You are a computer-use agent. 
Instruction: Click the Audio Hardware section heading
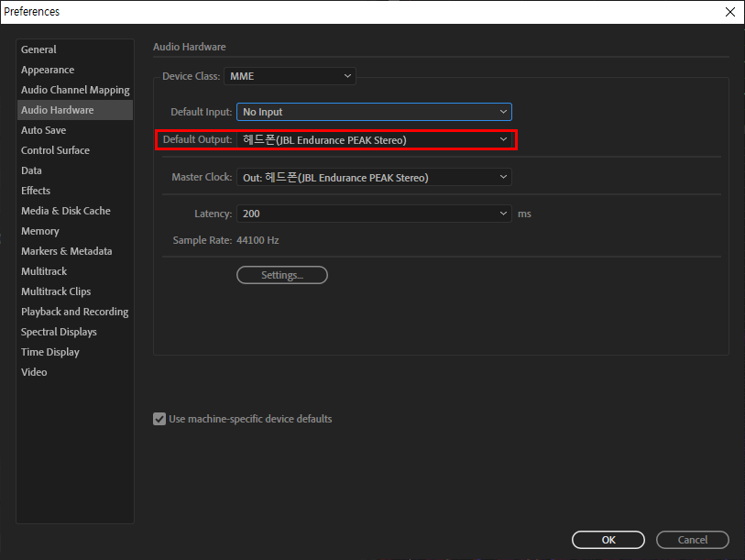tap(190, 47)
